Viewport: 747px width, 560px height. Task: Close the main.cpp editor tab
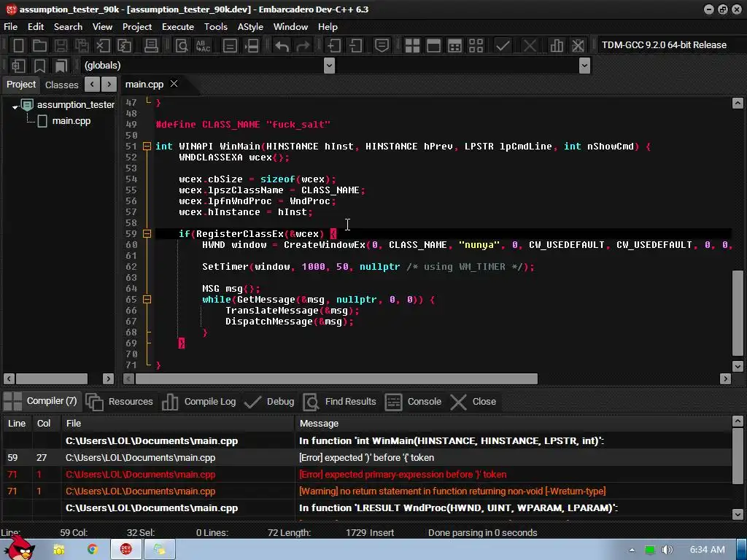coord(174,84)
